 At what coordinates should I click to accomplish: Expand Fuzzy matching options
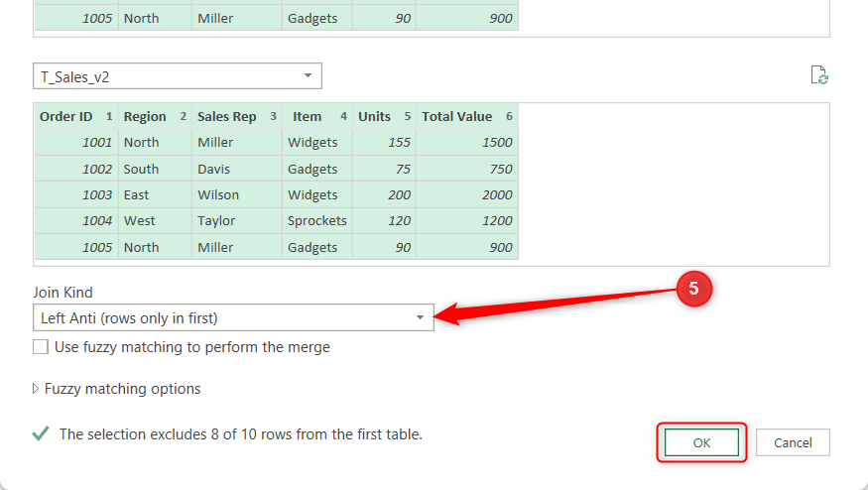coord(117,389)
